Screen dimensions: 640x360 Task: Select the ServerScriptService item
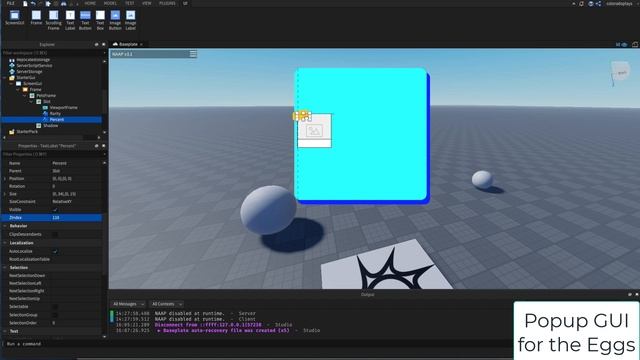(34, 65)
